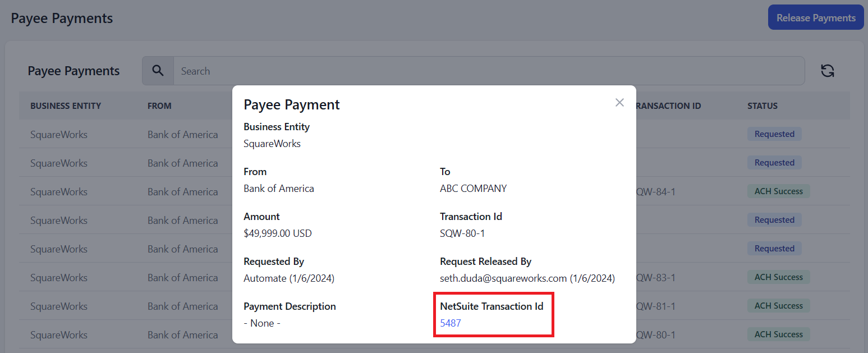Click the SQW-80-1 Transaction Id value in dialog

(462, 233)
